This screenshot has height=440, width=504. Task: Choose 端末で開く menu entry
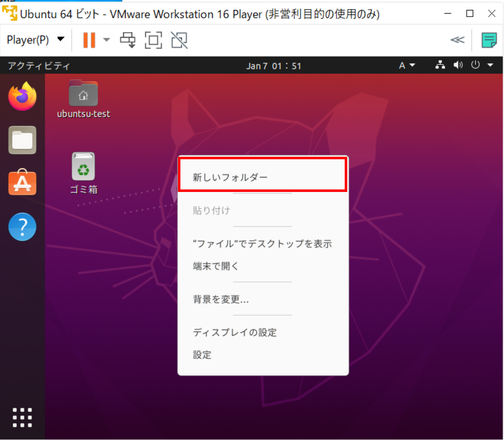[x=263, y=266]
